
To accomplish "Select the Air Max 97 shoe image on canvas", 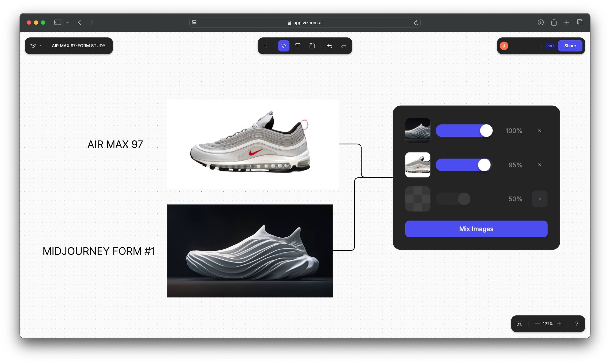I will (x=253, y=144).
